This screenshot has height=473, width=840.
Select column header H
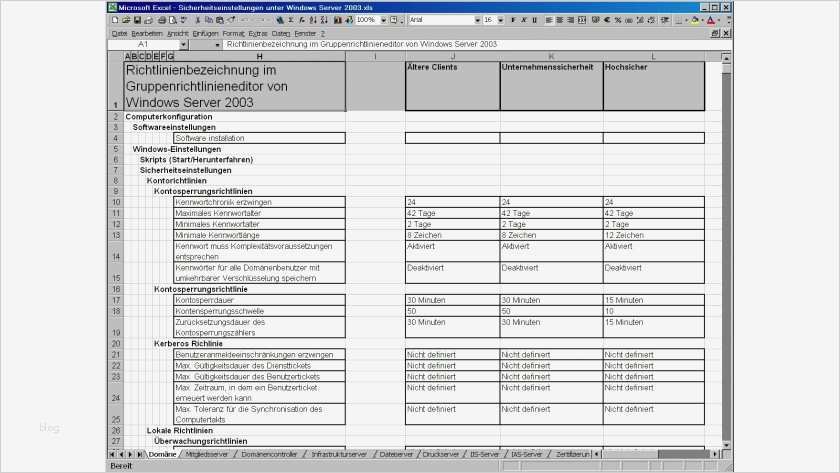pos(260,56)
